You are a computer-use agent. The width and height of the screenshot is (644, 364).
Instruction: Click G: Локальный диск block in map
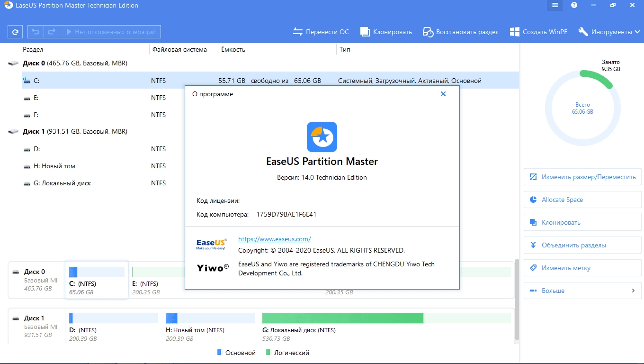click(x=386, y=328)
